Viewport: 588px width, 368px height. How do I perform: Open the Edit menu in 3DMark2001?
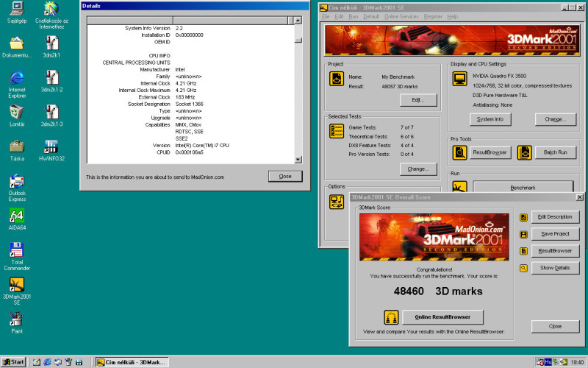(339, 16)
